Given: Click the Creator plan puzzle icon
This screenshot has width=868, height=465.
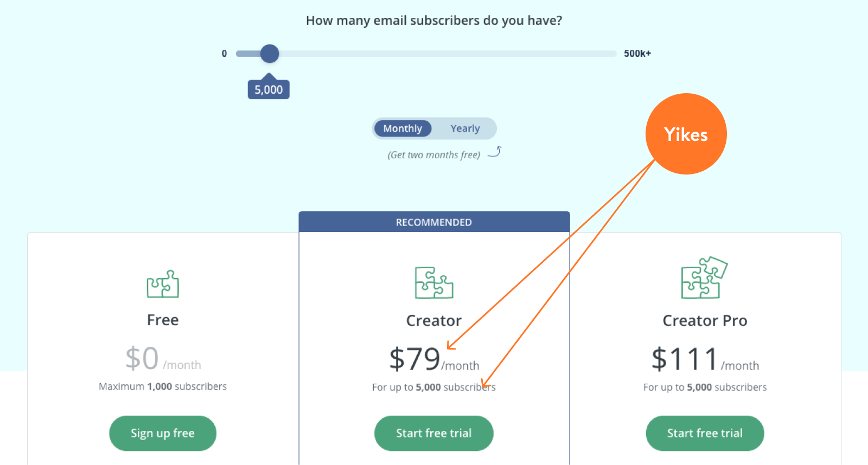Looking at the screenshot, I should [434, 282].
